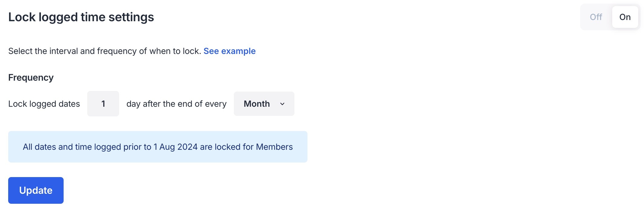Screen dimensions: 644x208
Task: Click the Lock logged time settings heading
Action: pos(81,17)
